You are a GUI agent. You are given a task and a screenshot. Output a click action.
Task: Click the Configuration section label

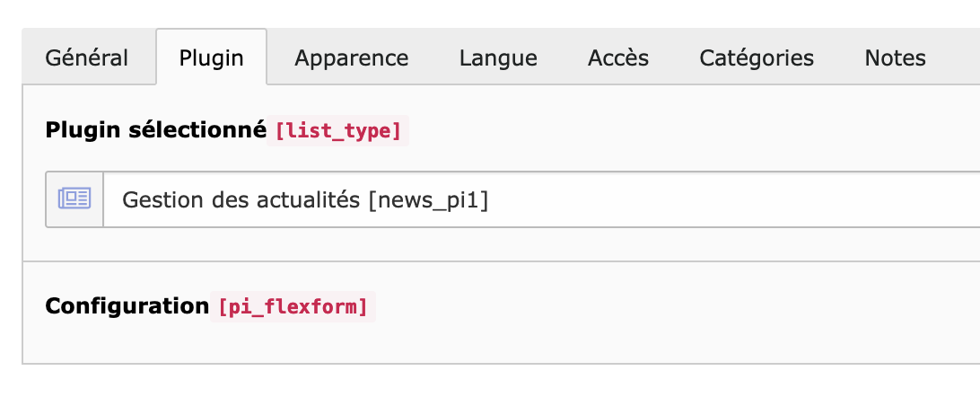tap(127, 306)
